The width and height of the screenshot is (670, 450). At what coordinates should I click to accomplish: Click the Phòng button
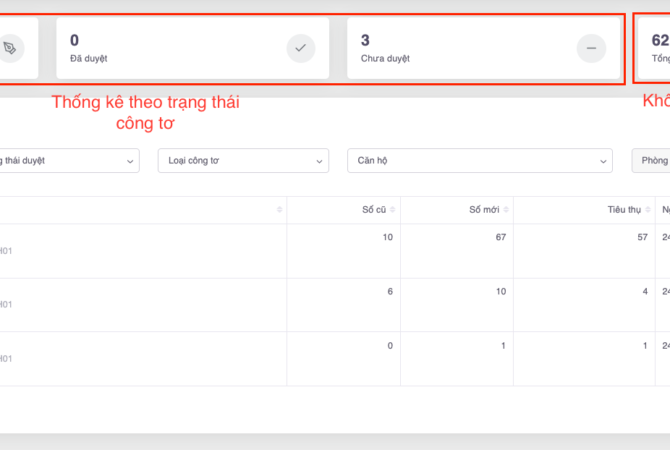[x=654, y=160]
